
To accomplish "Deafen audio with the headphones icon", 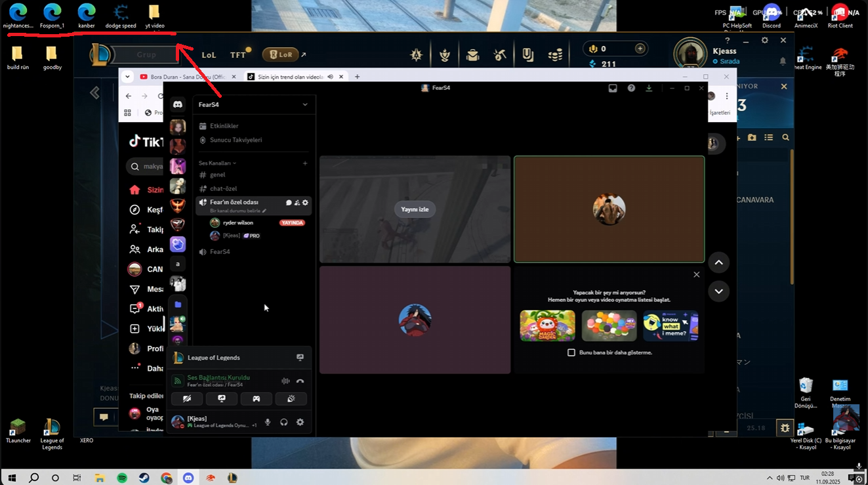I will 284,422.
